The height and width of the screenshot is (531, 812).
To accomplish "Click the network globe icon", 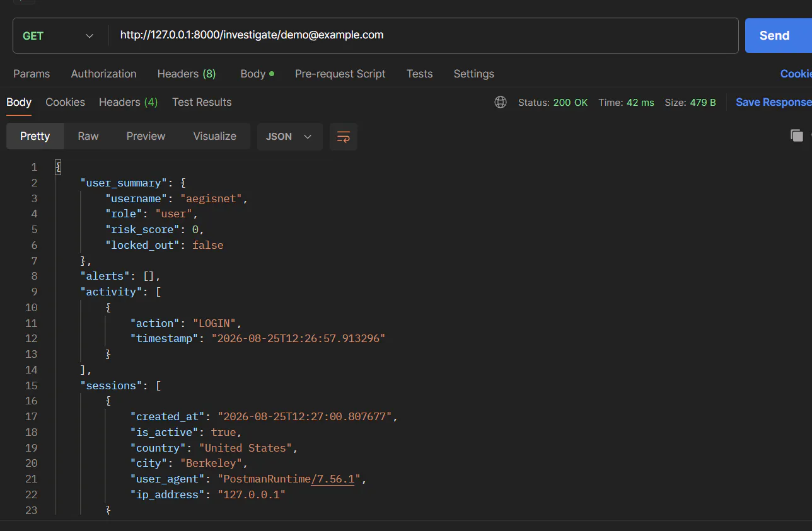I will point(501,102).
